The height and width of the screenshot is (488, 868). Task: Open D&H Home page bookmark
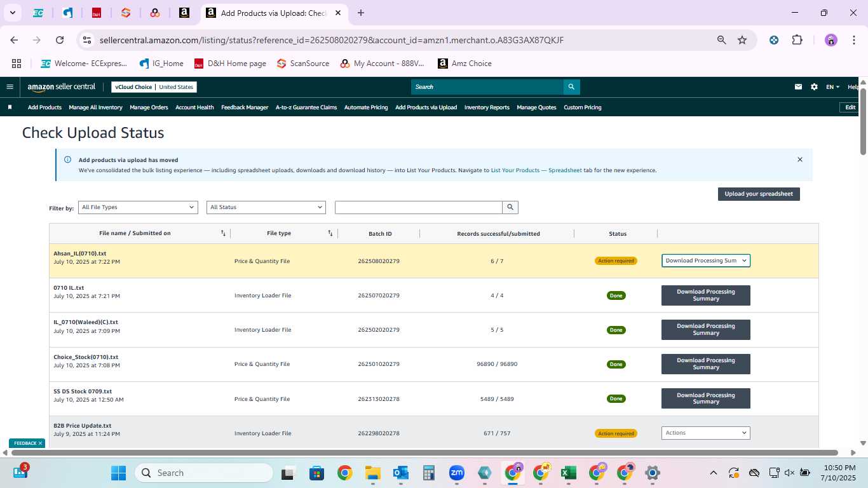point(230,64)
